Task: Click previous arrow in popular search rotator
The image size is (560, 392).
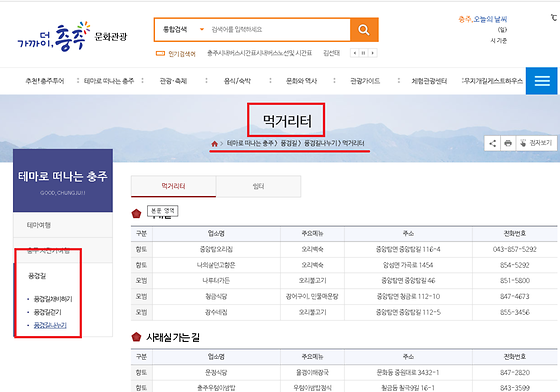Action: click(355, 53)
